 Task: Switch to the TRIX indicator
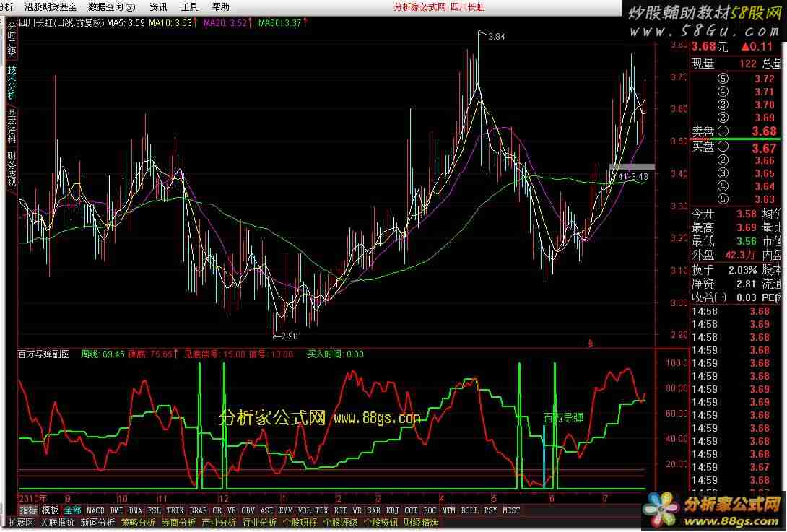tap(175, 510)
